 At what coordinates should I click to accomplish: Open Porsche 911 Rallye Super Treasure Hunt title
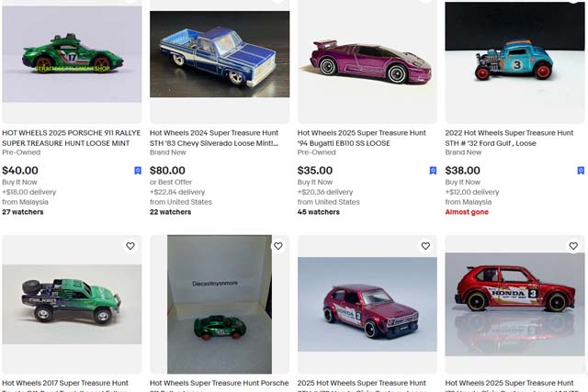coord(72,138)
